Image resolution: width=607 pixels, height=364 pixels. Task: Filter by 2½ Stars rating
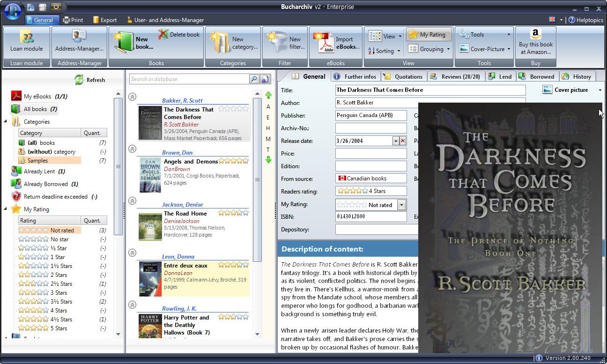(x=62, y=284)
